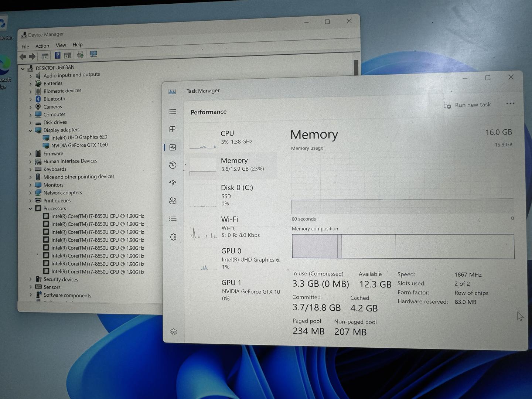Viewport: 532px width, 399px height.
Task: Select first Intel Core i7-8650U processor entry
Action: point(98,216)
